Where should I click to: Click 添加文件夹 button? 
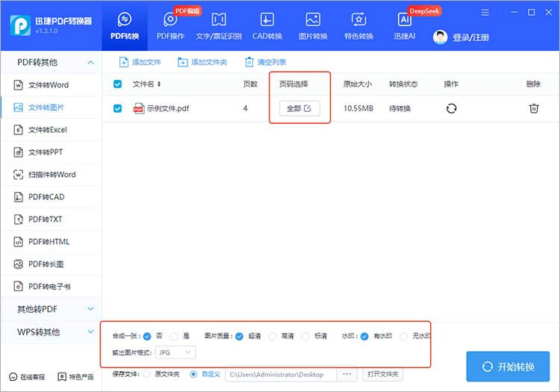[202, 62]
